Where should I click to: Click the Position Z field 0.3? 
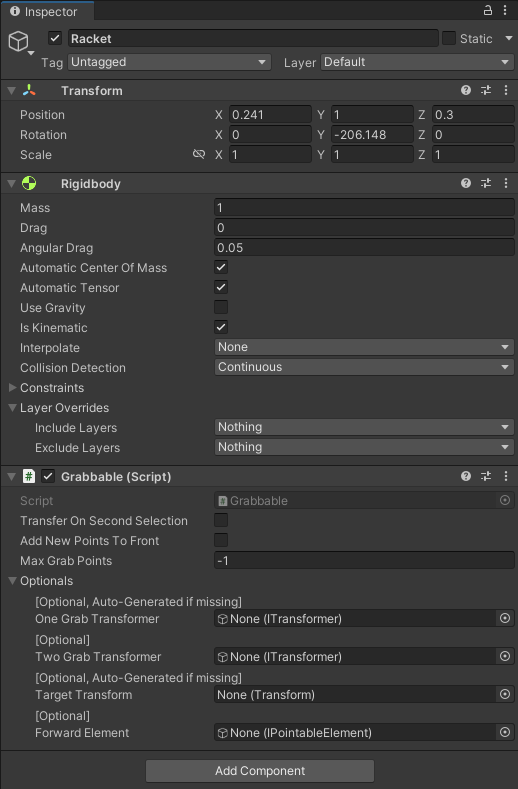point(473,114)
